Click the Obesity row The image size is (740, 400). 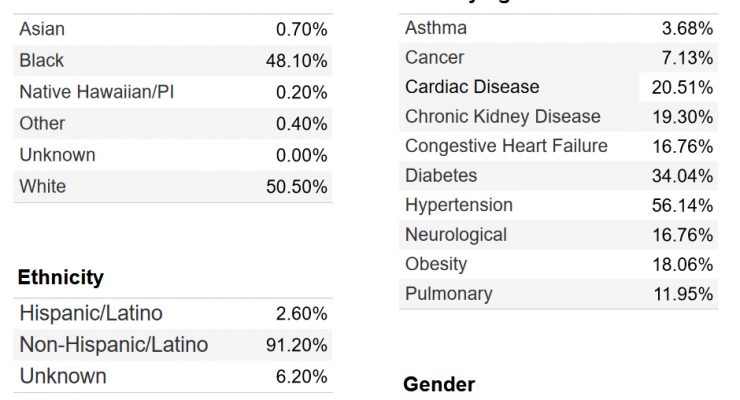tap(558, 264)
